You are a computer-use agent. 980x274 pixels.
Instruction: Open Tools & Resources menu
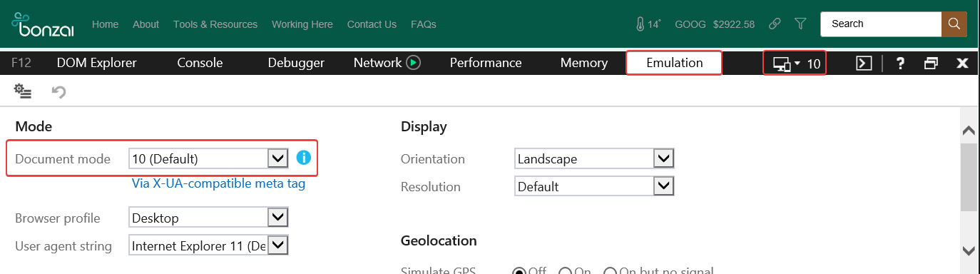215,24
